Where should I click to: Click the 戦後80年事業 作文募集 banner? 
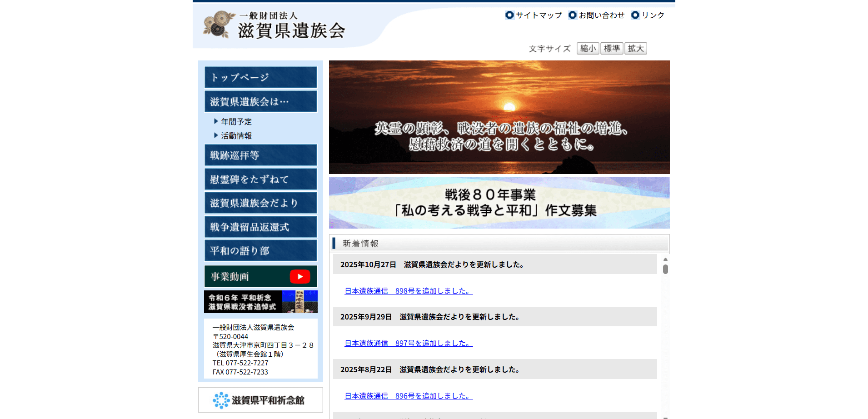coord(499,203)
